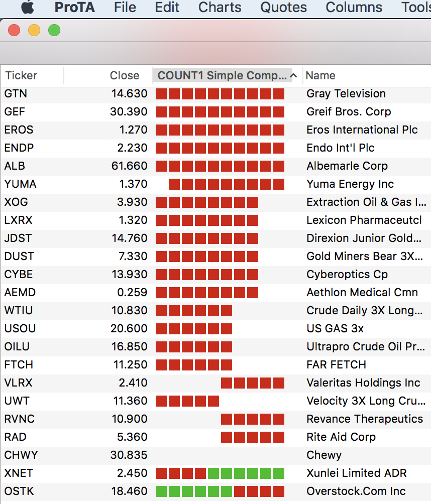Maximize the window with the green button
The height and width of the screenshot is (504, 431).
[x=54, y=30]
